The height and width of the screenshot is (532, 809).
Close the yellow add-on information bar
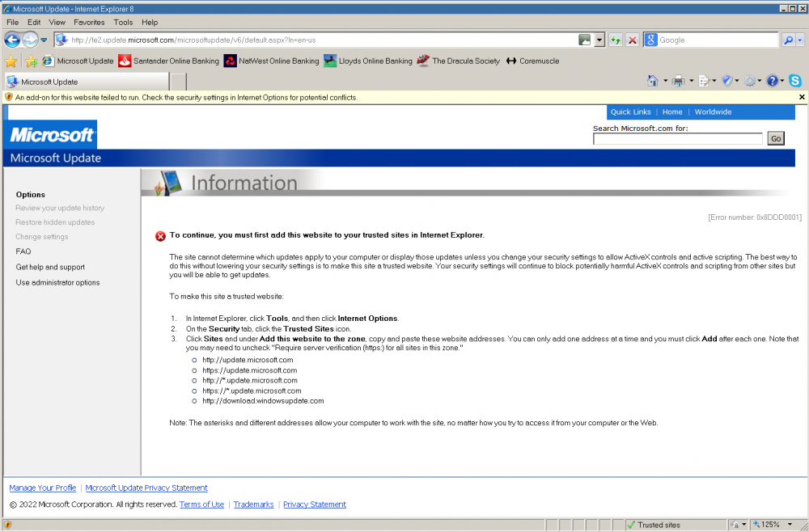(802, 97)
